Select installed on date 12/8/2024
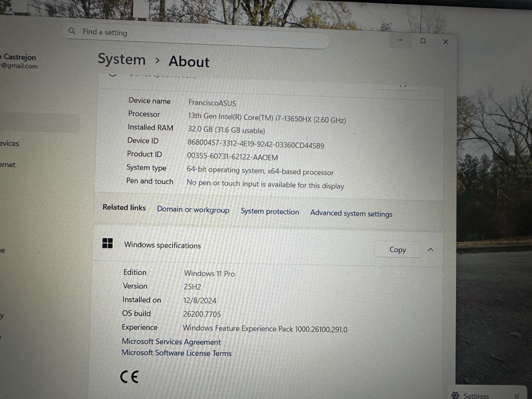This screenshot has width=532, height=399. click(199, 300)
